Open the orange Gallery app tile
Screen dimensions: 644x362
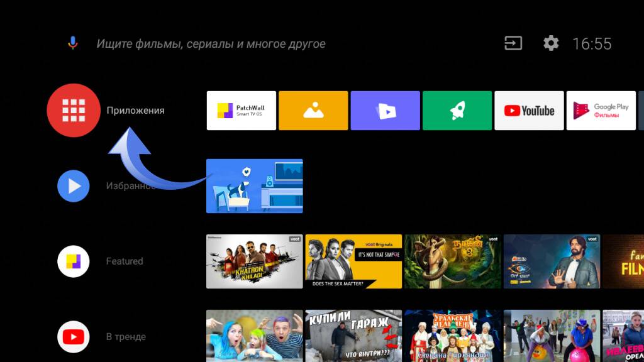[x=313, y=111]
